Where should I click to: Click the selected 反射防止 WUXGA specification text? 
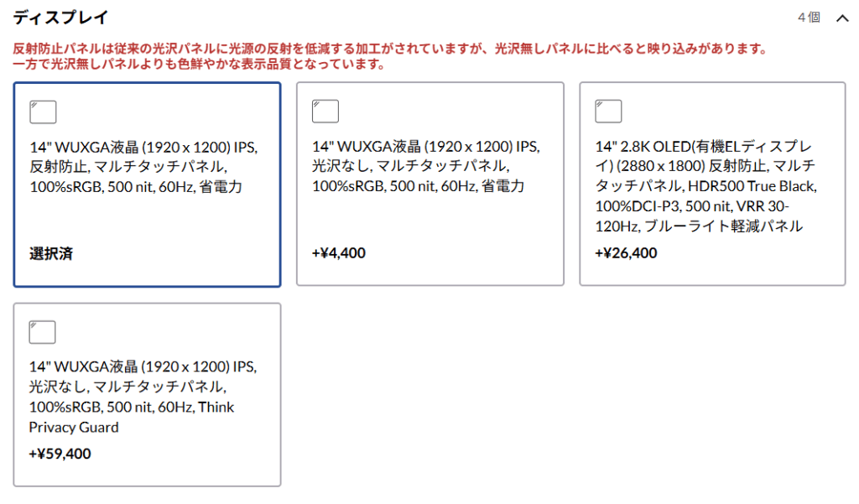[x=143, y=167]
